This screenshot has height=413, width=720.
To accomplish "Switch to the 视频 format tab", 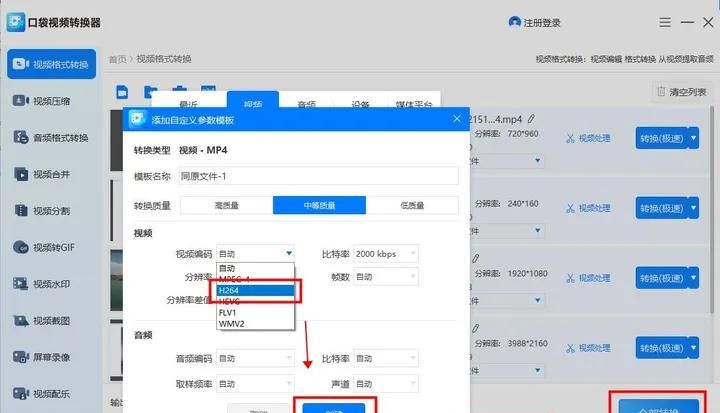I will pyautogui.click(x=253, y=101).
